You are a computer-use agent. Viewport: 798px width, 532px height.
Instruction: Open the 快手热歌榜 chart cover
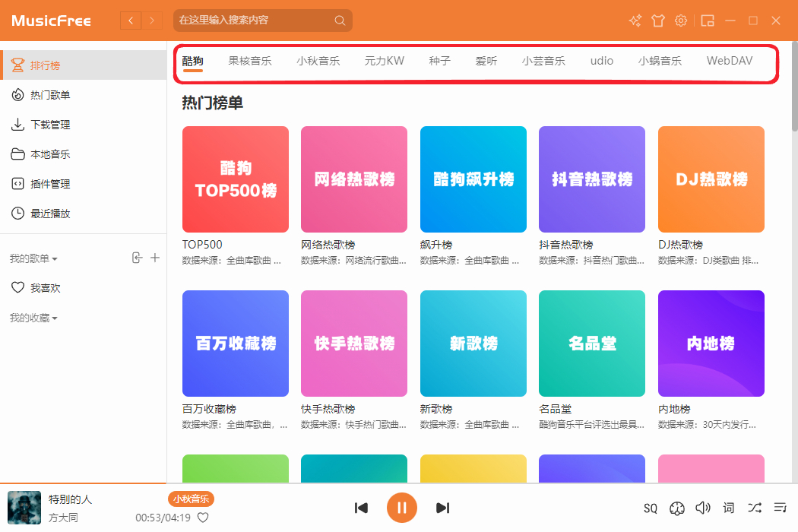click(x=354, y=344)
